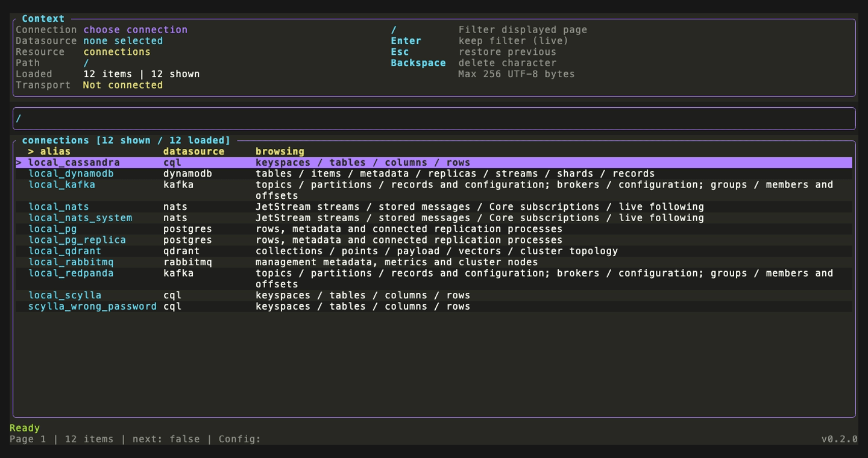Click the collections / points / payload browsing text
The width and height of the screenshot is (868, 458).
[x=436, y=251]
